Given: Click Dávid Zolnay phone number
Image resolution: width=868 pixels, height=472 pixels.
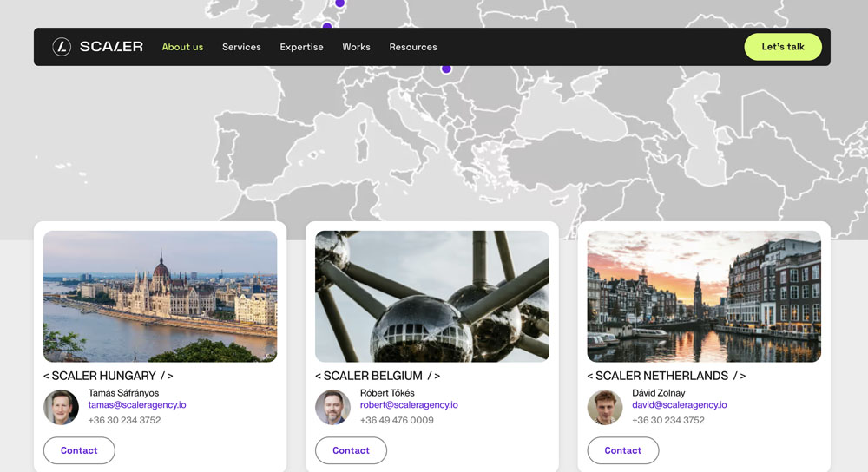Looking at the screenshot, I should pos(668,421).
